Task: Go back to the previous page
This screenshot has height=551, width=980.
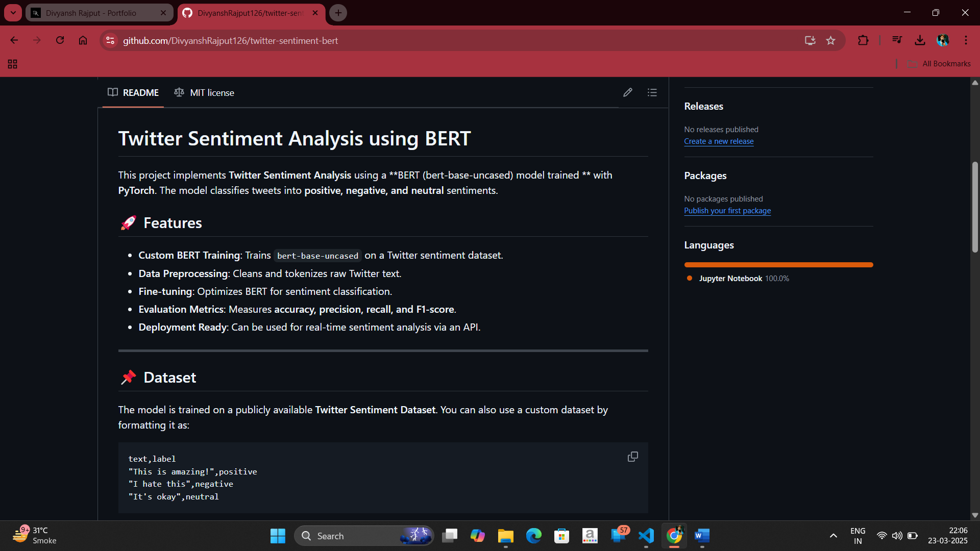Action: (x=14, y=40)
